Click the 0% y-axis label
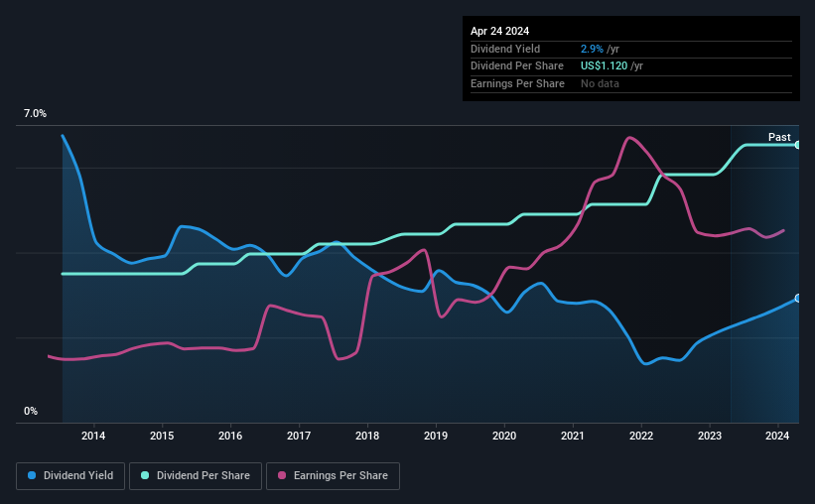 point(31,411)
